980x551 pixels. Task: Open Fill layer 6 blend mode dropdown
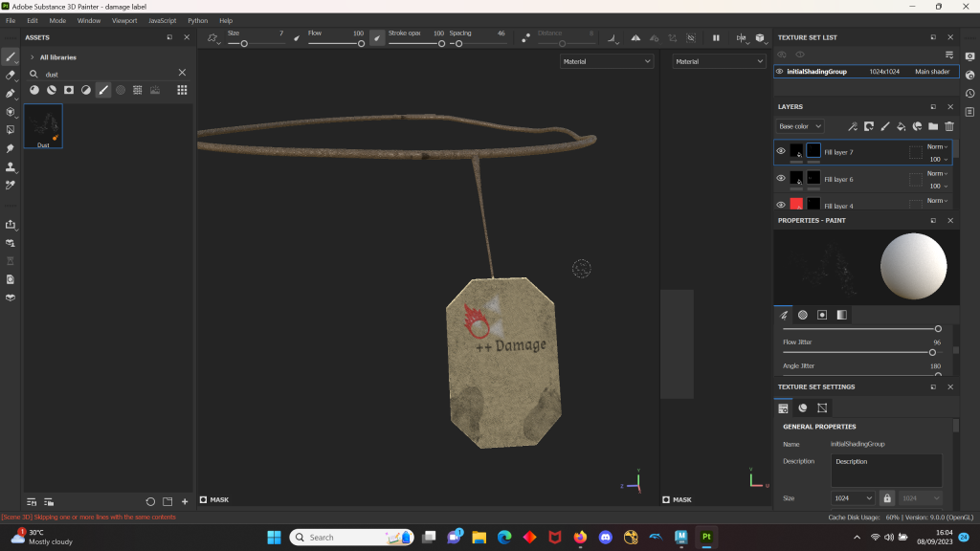(x=937, y=174)
